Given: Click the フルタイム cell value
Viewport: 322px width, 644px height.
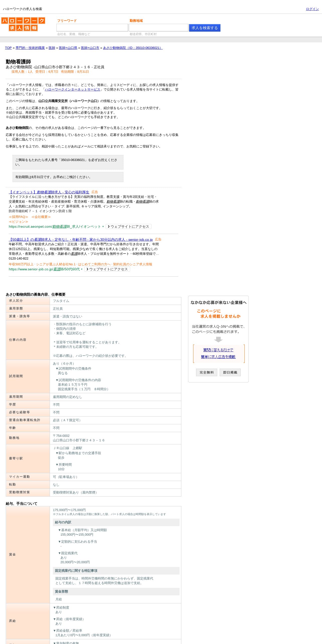Looking at the screenshot, I should (x=61, y=301).
